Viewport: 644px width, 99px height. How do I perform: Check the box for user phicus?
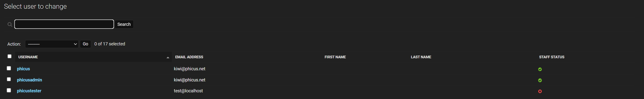(9, 68)
